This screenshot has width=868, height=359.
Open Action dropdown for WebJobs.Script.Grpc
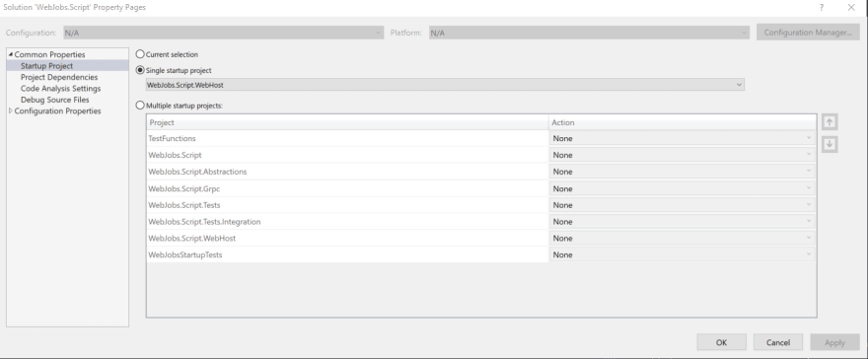point(682,188)
